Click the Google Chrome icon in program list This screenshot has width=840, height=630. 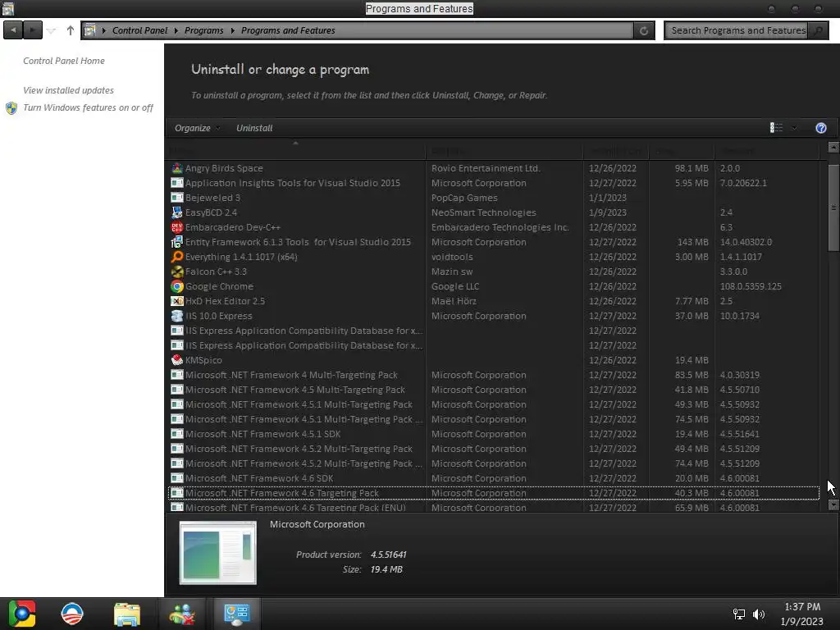[177, 286]
